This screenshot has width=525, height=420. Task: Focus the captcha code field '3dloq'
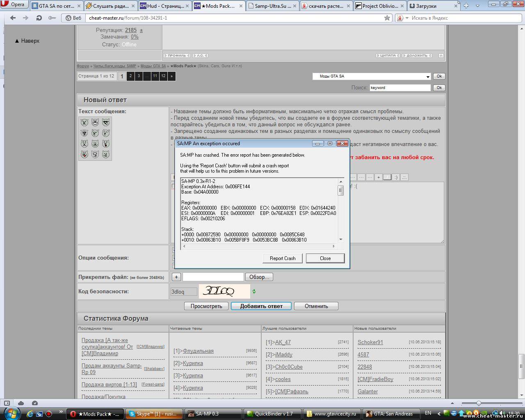(x=184, y=292)
